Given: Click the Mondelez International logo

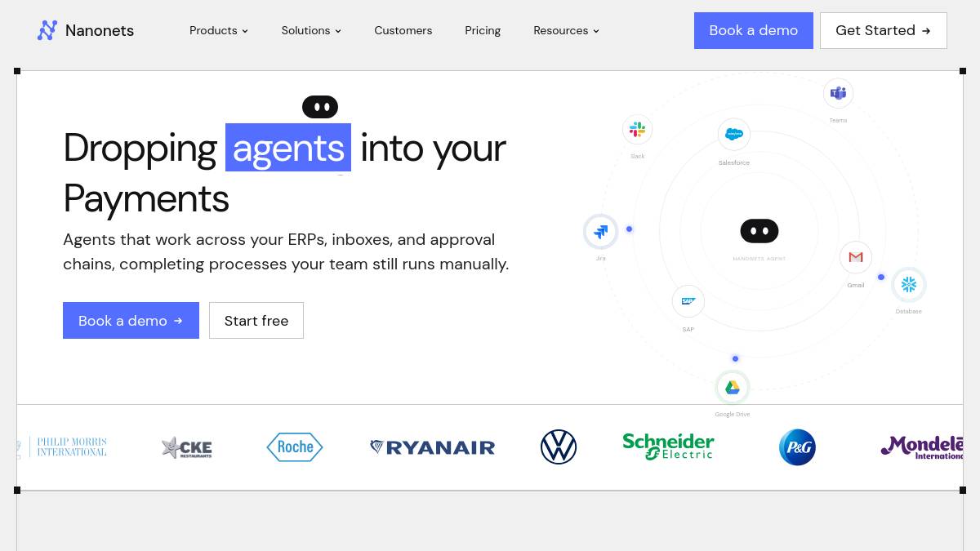Looking at the screenshot, I should (x=922, y=447).
